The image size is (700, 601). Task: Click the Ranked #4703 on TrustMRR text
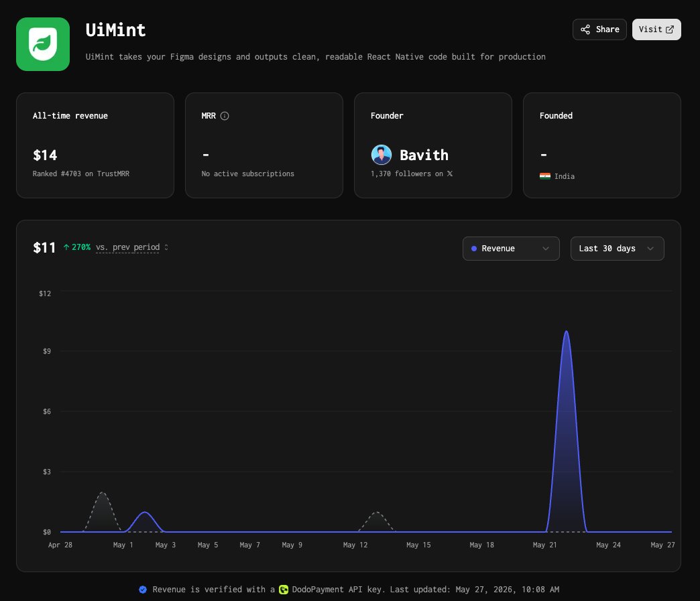click(81, 174)
